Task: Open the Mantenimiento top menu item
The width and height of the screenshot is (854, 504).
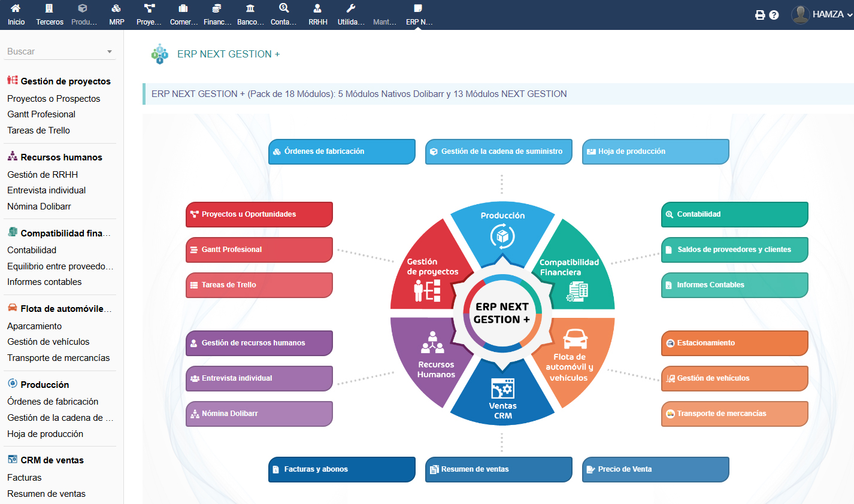Action: coord(384,15)
